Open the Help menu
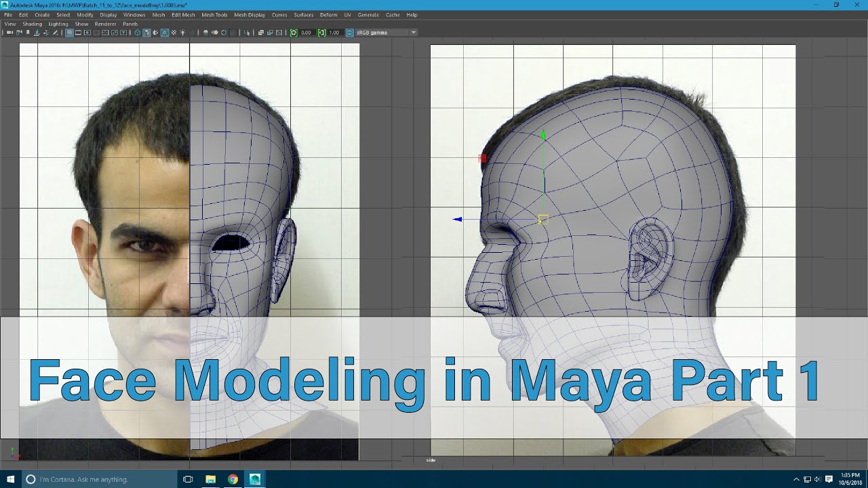 click(412, 14)
